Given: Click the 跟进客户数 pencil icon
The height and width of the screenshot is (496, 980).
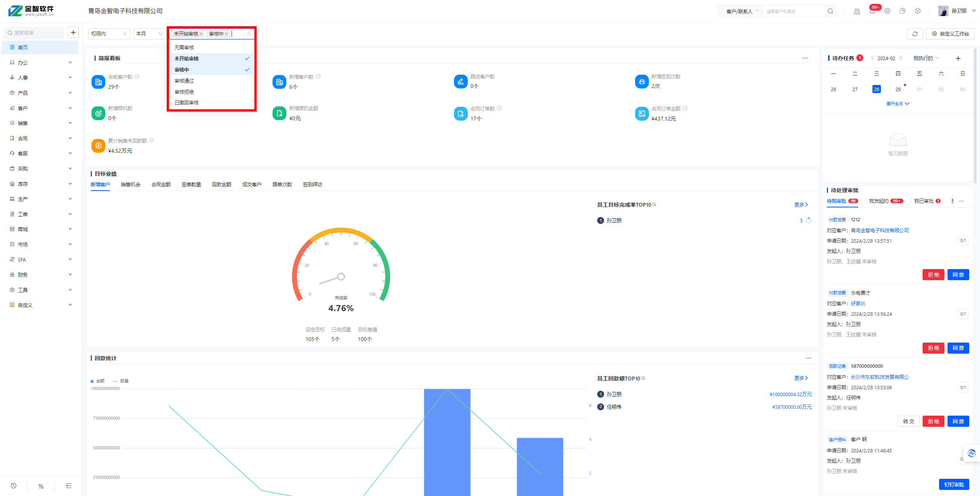Looking at the screenshot, I should tap(461, 82).
